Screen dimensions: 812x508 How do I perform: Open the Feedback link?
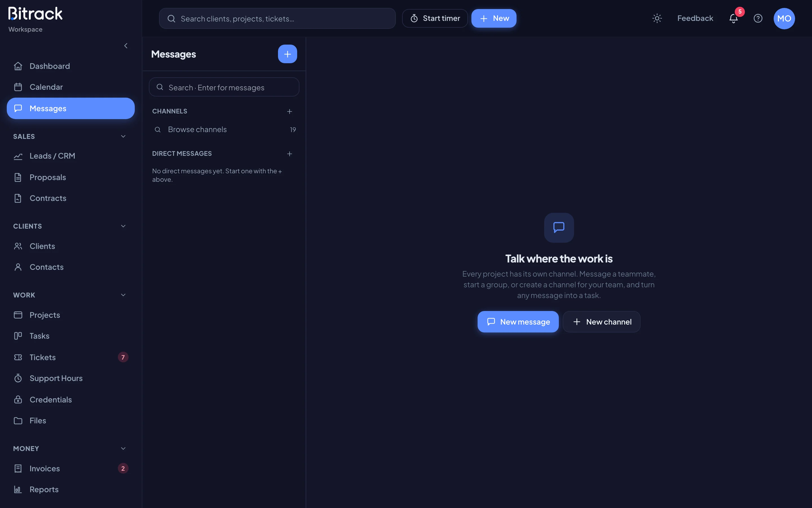click(695, 18)
